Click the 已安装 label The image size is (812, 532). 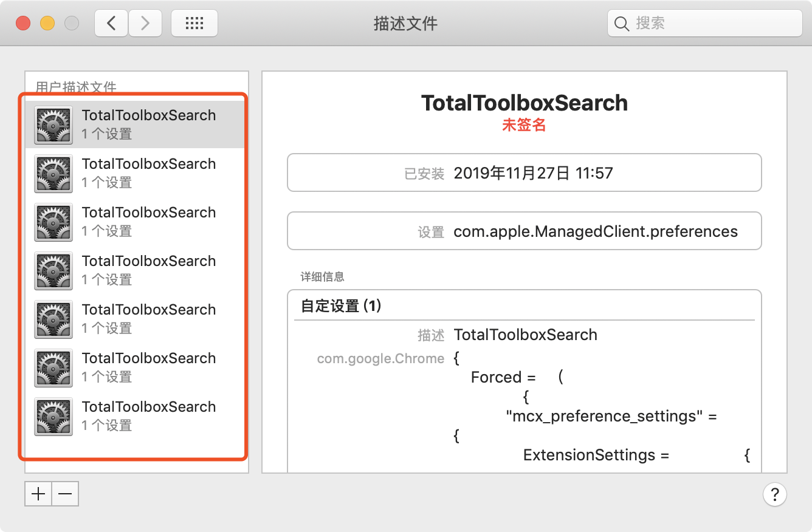coord(424,174)
